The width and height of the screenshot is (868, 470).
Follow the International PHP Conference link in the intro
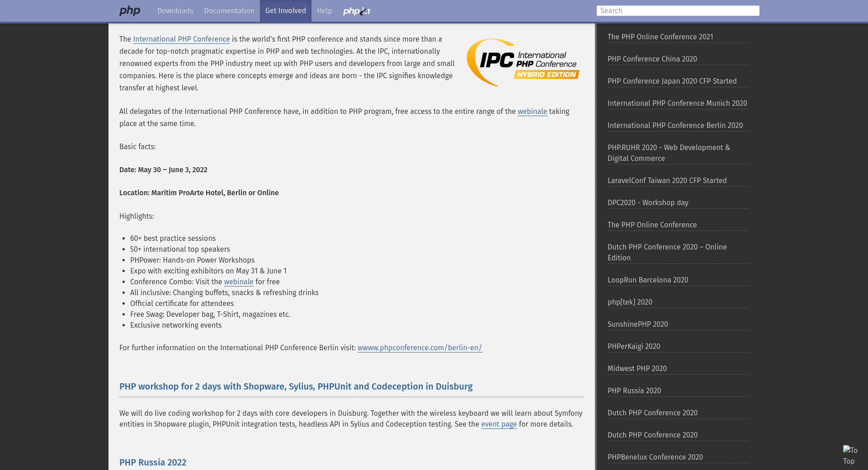click(x=181, y=39)
